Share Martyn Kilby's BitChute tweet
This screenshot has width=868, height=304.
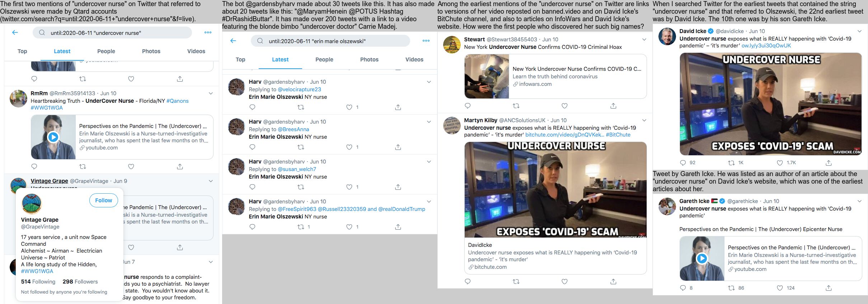613,281
